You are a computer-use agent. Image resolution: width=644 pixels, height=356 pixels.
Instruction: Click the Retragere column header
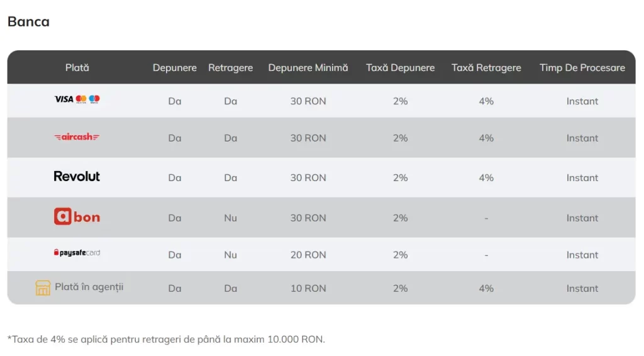(231, 68)
